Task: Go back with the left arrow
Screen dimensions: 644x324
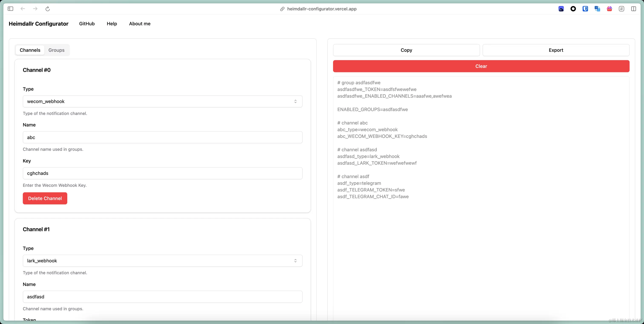Action: [x=23, y=9]
